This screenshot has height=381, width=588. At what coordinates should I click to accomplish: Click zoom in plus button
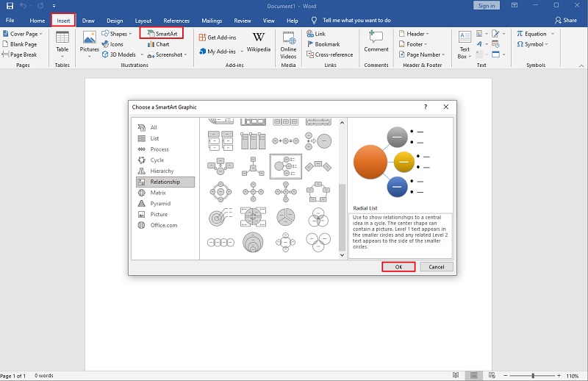tap(559, 375)
